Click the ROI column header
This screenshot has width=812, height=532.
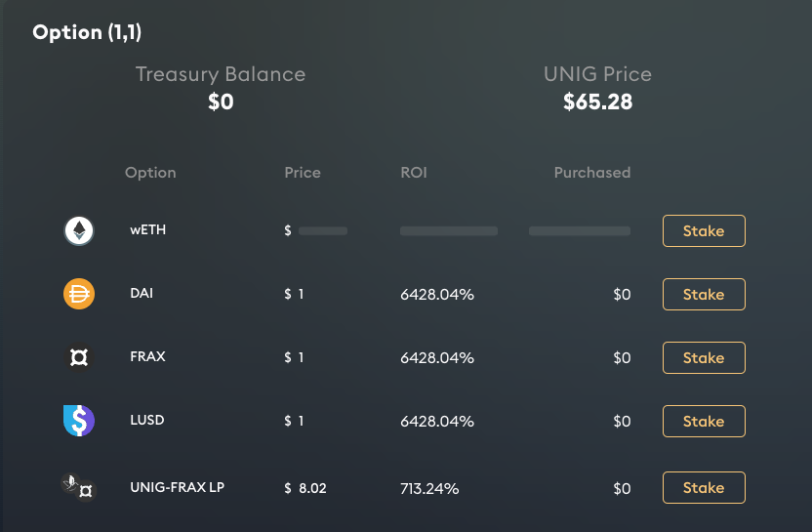tap(414, 173)
